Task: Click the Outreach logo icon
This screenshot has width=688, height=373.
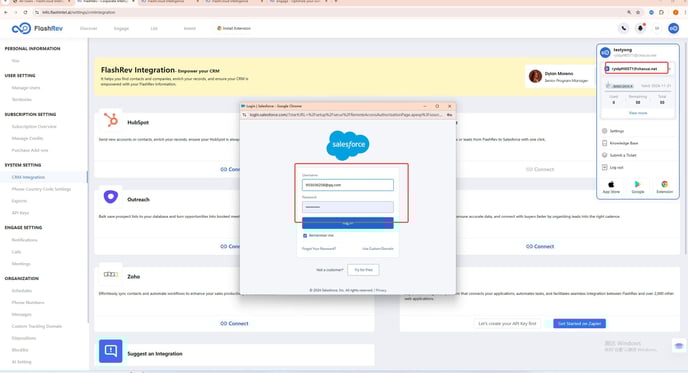Action: pyautogui.click(x=111, y=197)
